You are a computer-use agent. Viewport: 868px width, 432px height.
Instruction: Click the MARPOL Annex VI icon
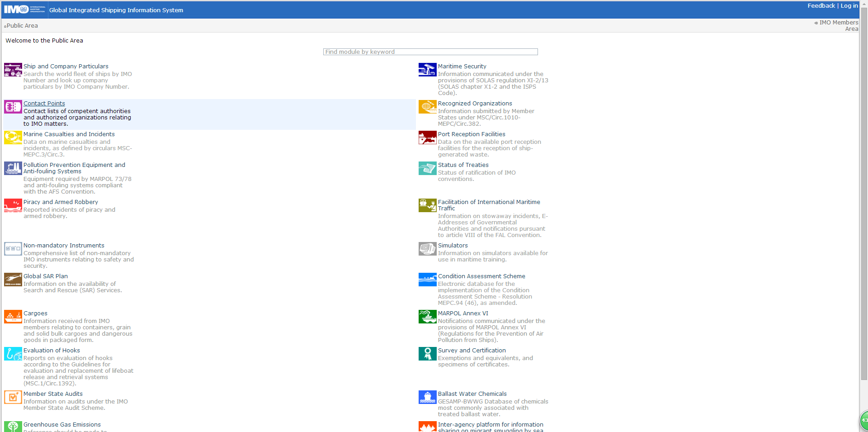point(428,317)
